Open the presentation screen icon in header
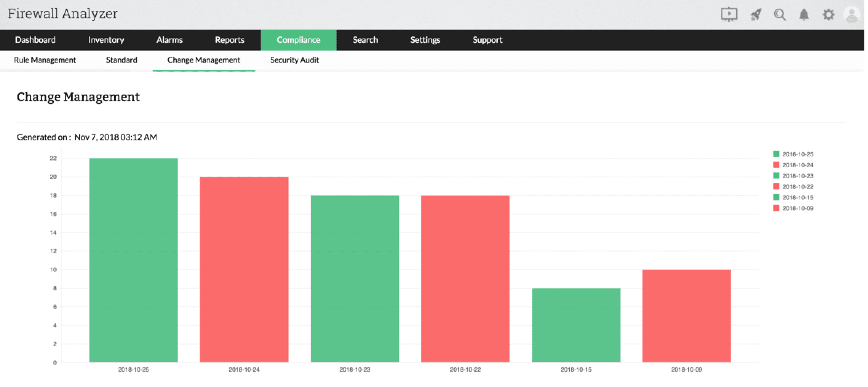 729,15
